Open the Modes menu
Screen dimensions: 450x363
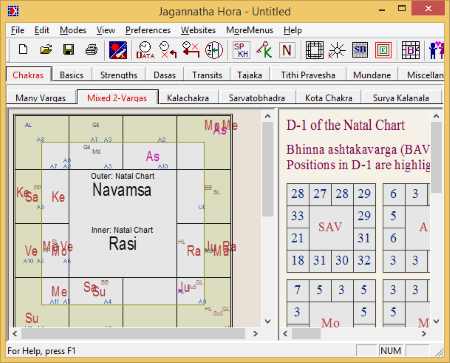(73, 30)
